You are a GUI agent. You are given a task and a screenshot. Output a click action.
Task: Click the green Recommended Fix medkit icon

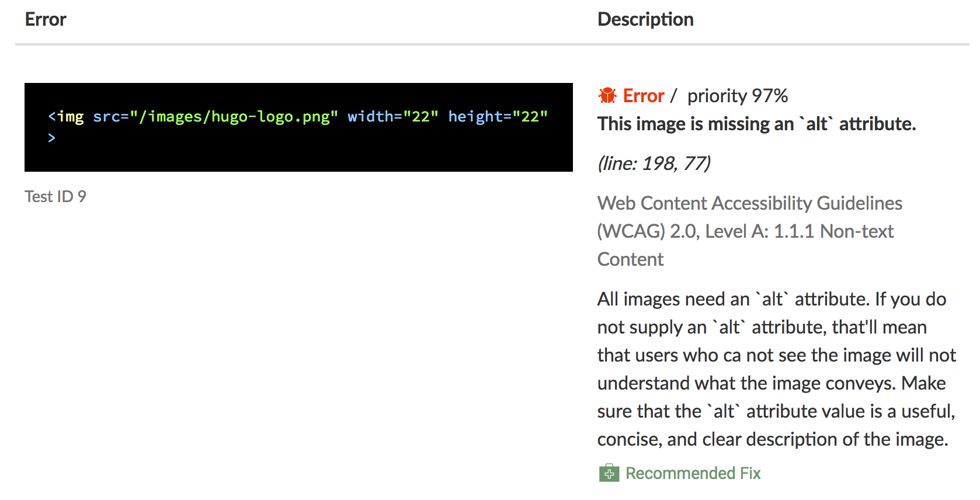tap(609, 473)
